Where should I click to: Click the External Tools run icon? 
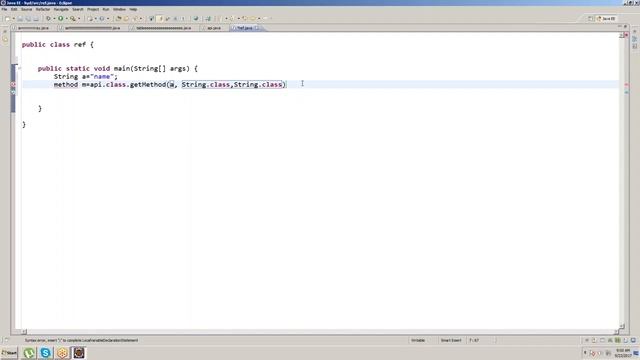point(73,18)
